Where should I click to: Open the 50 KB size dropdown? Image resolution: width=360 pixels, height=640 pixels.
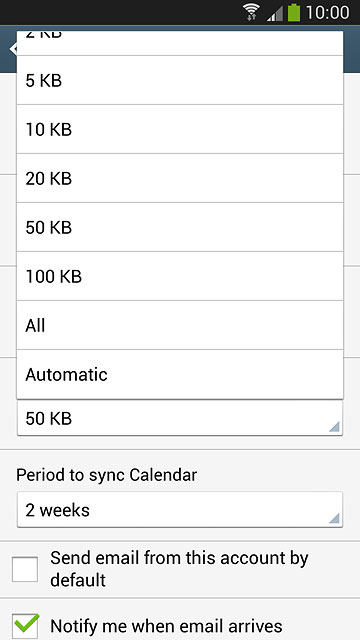click(x=180, y=418)
